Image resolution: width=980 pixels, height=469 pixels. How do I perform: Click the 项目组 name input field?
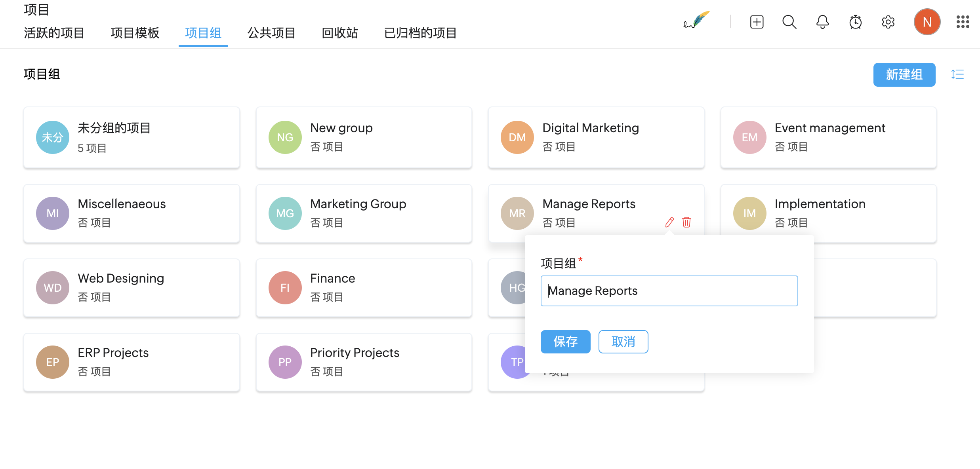pyautogui.click(x=669, y=291)
